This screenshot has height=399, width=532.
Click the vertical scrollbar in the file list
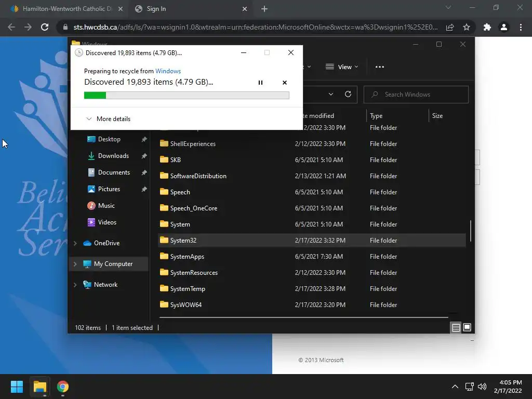470,231
